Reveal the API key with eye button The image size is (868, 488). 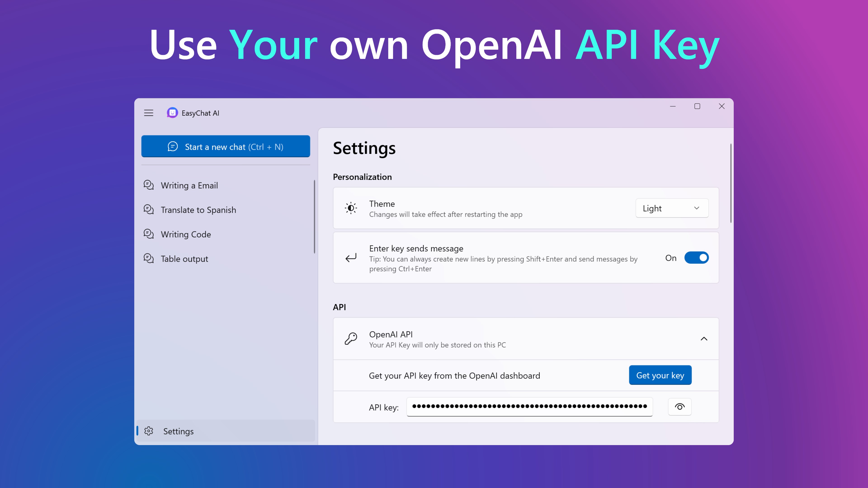click(679, 407)
